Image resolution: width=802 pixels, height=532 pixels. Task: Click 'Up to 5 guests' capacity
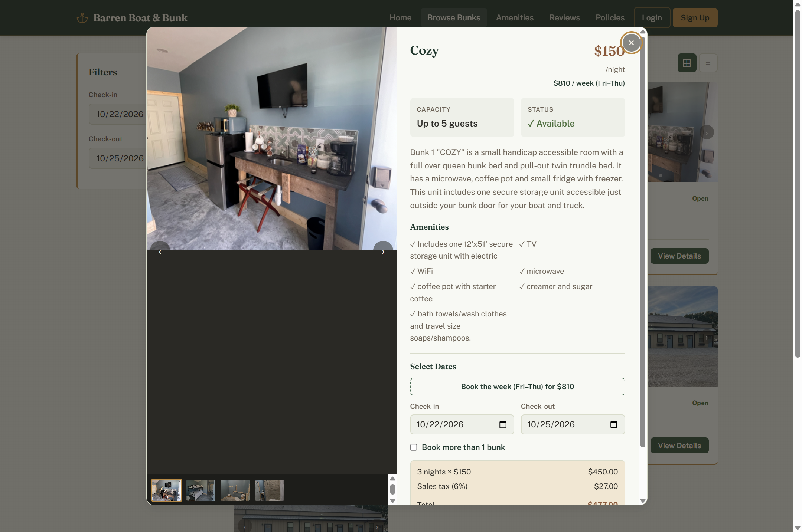tap(447, 124)
